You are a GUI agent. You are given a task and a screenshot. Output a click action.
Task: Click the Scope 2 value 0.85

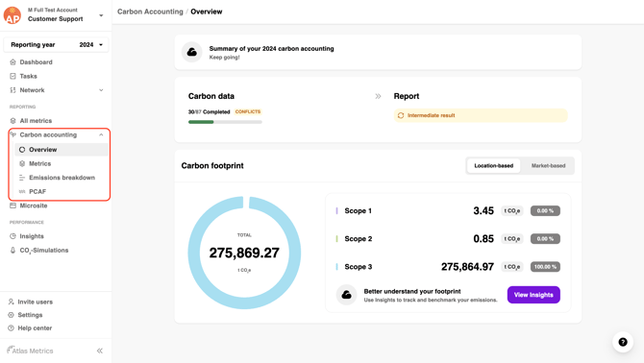coord(483,239)
